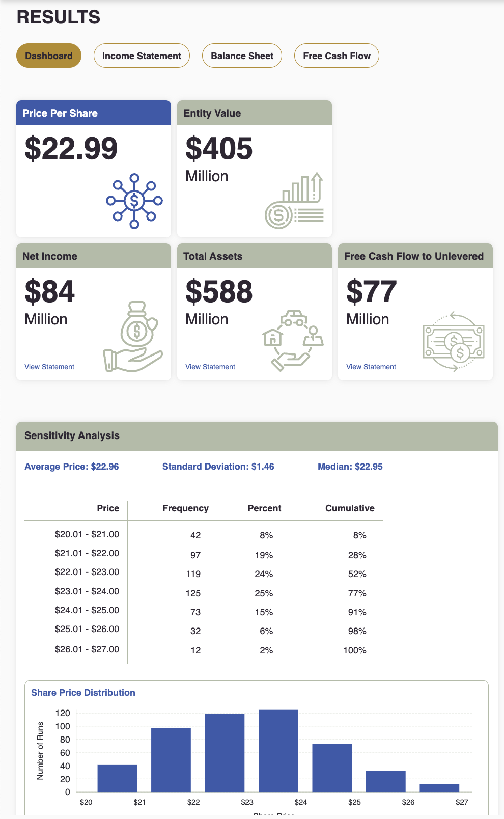504x819 pixels.
Task: Switch to the Dashboard tab
Action: click(x=49, y=56)
